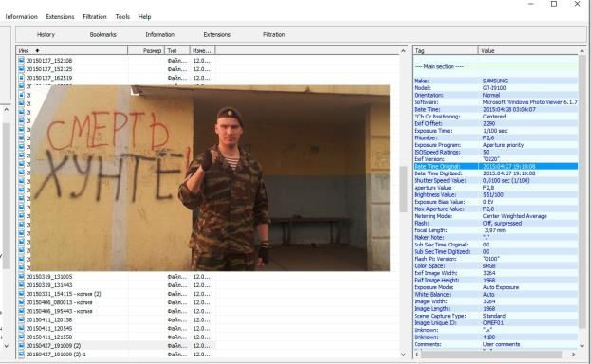Select file icon of 20150127_152108
Viewport: 591px width, 364px height.
pyautogui.click(x=21, y=61)
